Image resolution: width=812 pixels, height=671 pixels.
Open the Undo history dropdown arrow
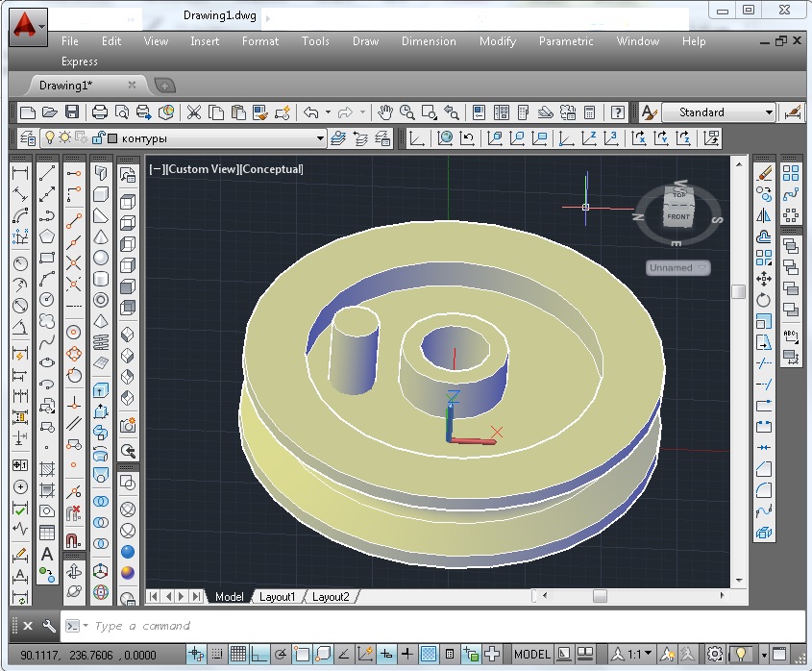328,112
